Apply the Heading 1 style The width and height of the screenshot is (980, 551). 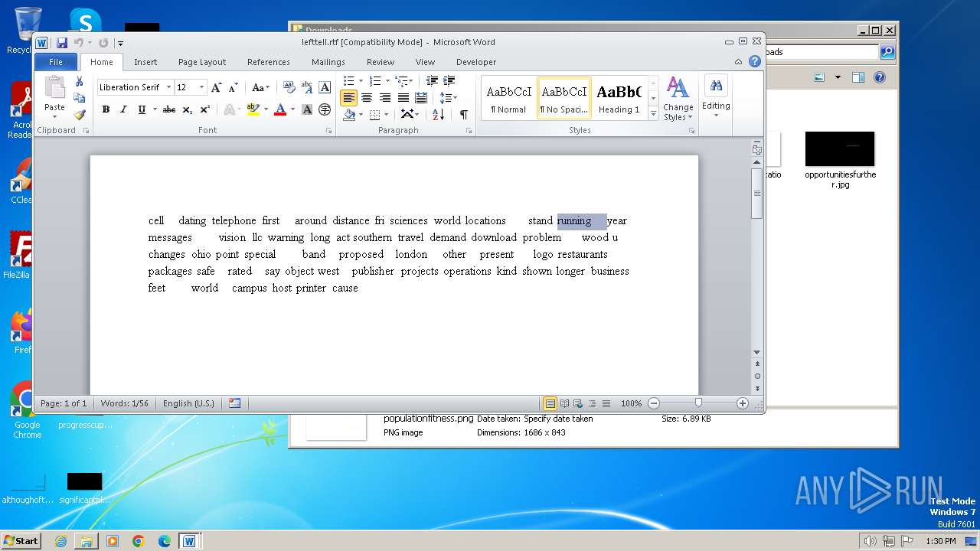tap(619, 98)
